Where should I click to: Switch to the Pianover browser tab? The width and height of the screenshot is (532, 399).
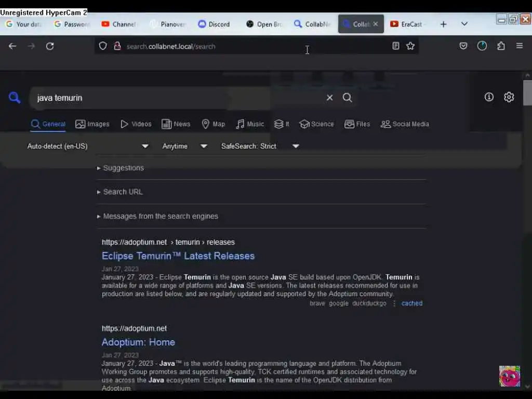[169, 24]
